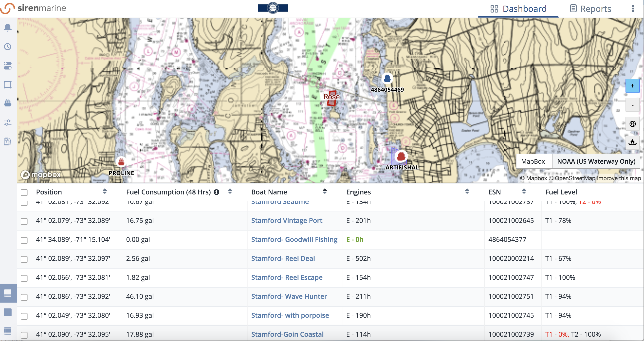The height and width of the screenshot is (341, 644).
Task: Select the Dashboard tab
Action: tap(518, 9)
